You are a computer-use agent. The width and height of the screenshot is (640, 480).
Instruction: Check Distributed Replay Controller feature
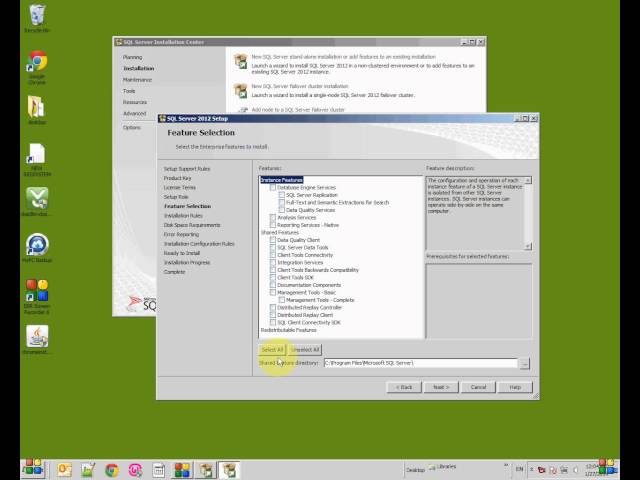pyautogui.click(x=273, y=307)
